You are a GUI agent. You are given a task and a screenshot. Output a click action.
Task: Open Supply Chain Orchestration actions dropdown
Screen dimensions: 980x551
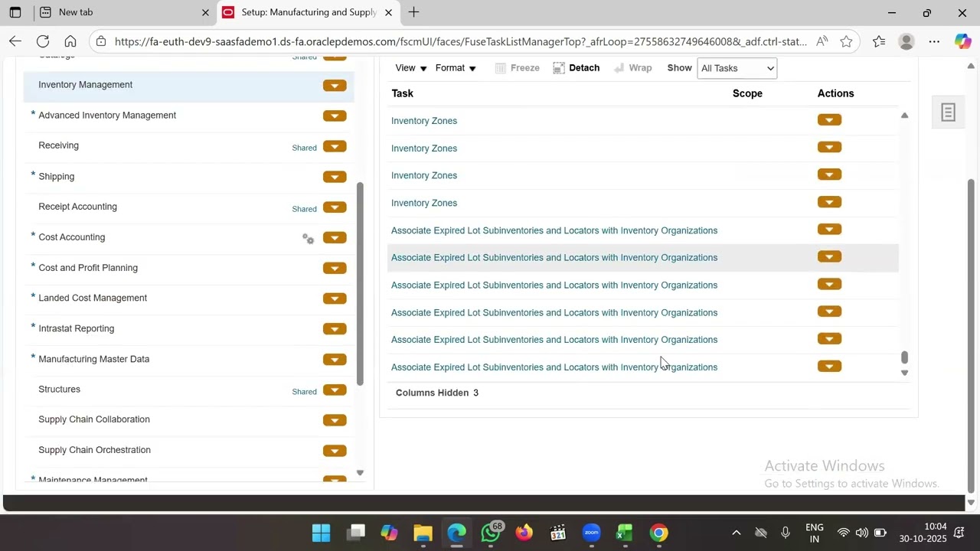(335, 451)
